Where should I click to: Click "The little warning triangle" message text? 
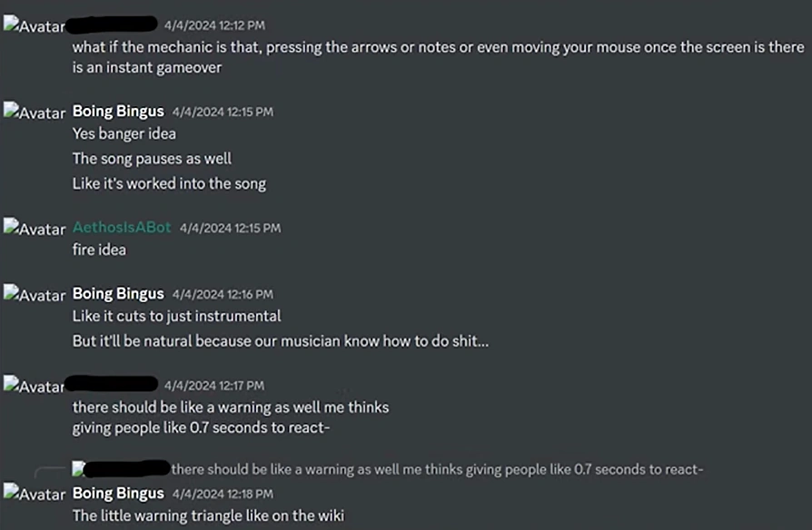208,516
